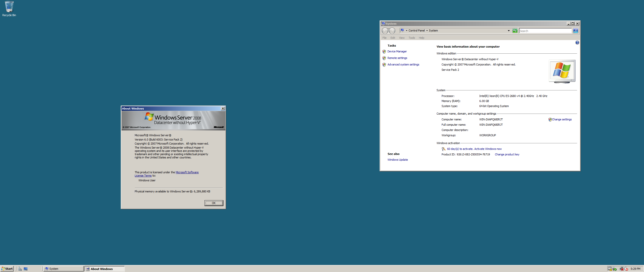Click the Memory value 6.00 GB

[484, 101]
